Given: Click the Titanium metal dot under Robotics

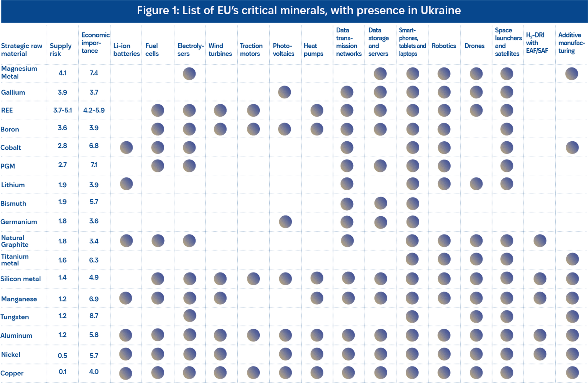Looking at the screenshot, I should click(444, 259).
